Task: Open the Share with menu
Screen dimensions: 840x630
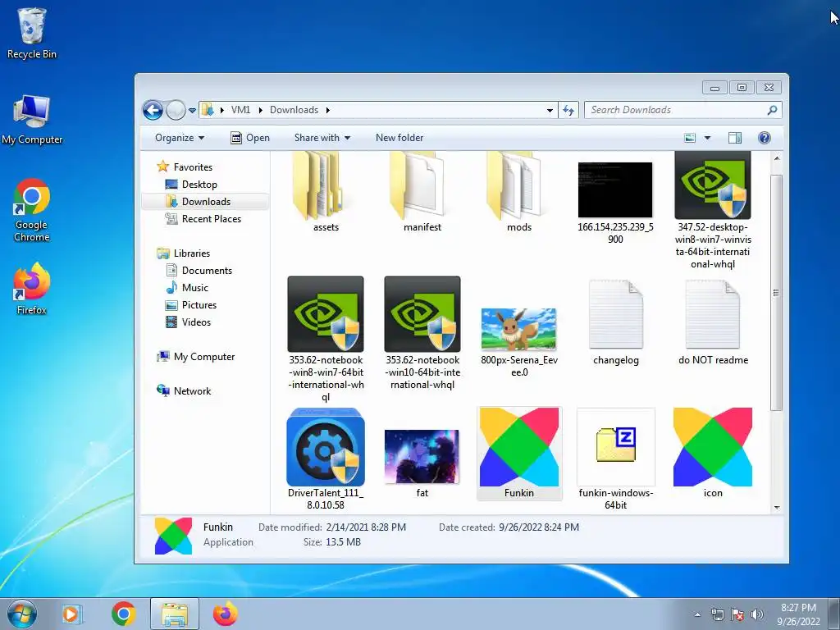Action: (x=322, y=138)
